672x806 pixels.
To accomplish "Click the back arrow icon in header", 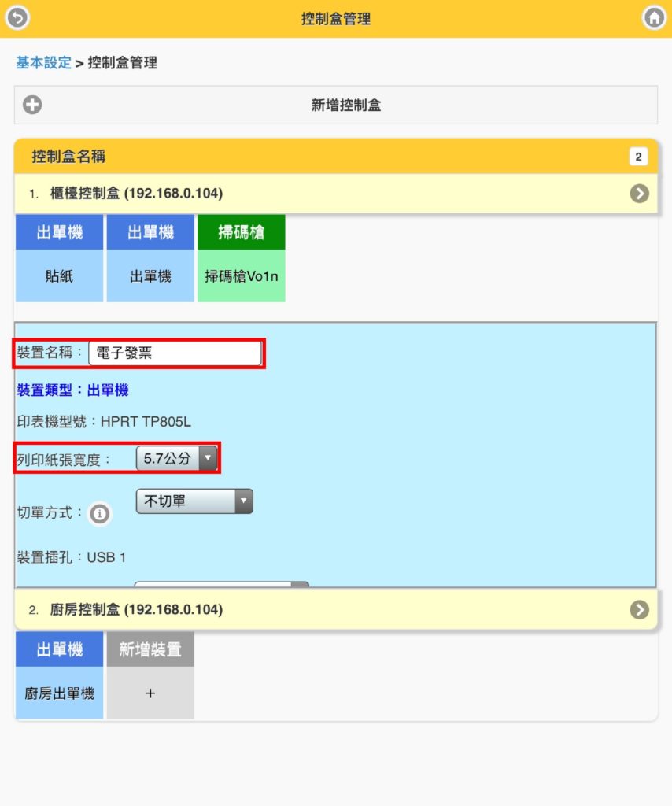I will [x=17, y=17].
